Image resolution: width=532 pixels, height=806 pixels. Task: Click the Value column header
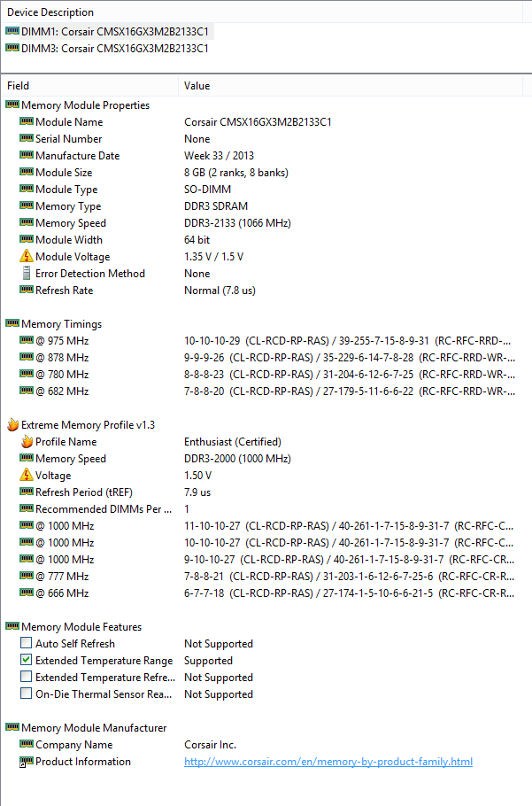pyautogui.click(x=197, y=86)
